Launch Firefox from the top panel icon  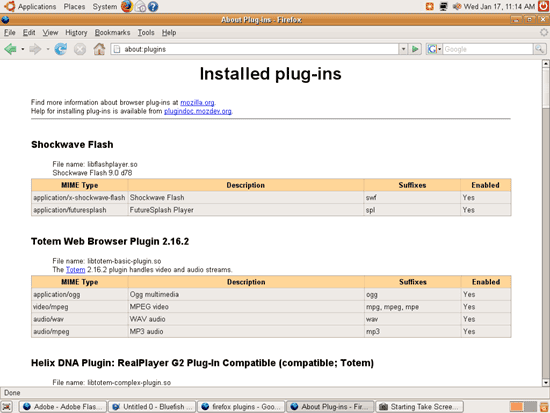[x=127, y=6]
